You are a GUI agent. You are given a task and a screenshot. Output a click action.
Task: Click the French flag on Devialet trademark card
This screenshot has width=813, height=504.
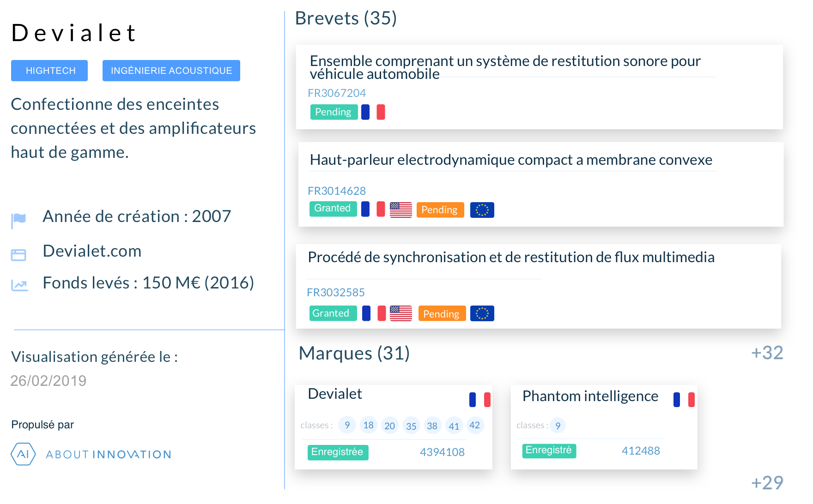point(480,400)
